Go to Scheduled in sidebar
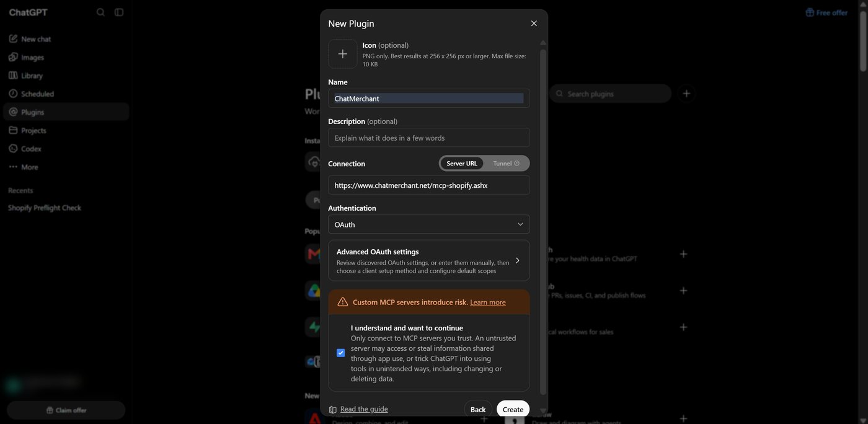868x424 pixels. pyautogui.click(x=66, y=94)
